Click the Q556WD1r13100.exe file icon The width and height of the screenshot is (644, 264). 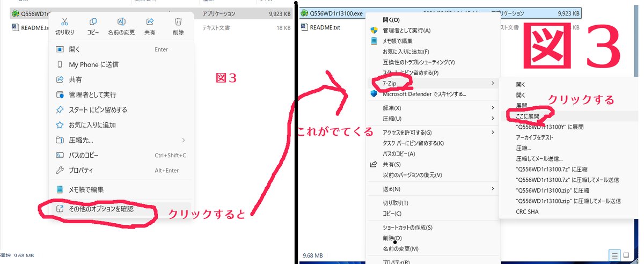click(305, 12)
